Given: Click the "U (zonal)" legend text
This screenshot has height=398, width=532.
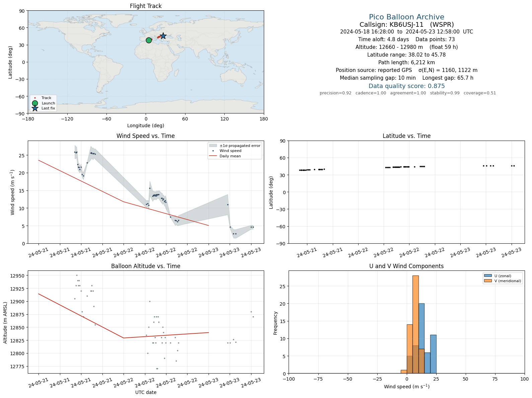Looking at the screenshot, I should (x=503, y=276).
